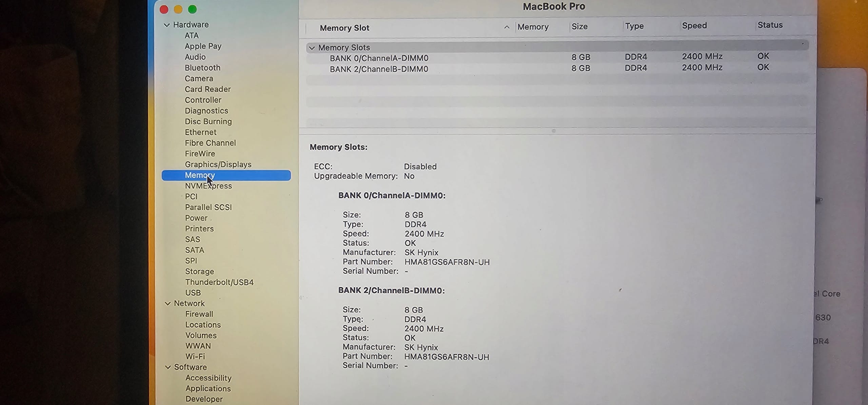Select the BANK 0/ChannelA-DIMM0 table row

(557, 58)
